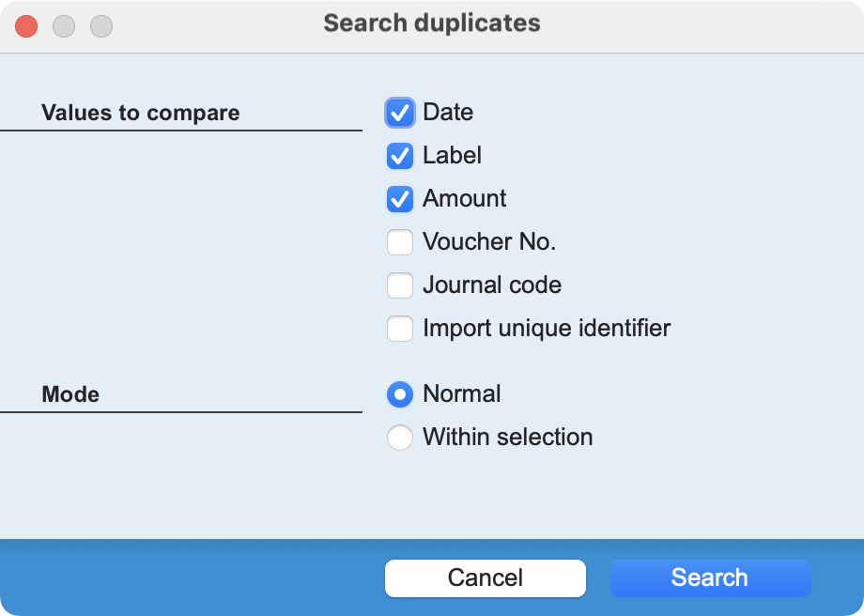The image size is (864, 616).
Task: Click the Search duplicates title bar text
Action: point(432,23)
